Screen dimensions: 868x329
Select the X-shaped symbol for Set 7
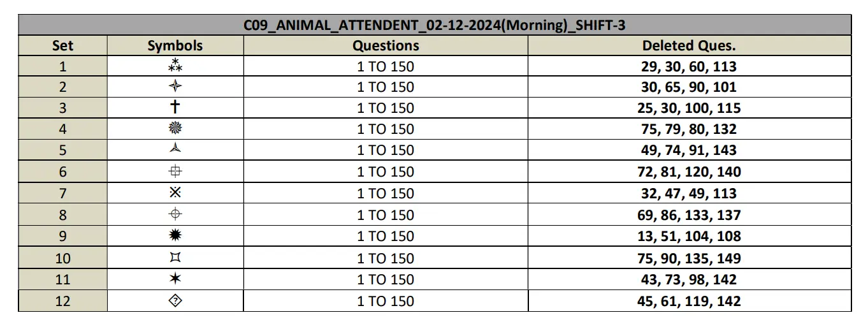175,193
